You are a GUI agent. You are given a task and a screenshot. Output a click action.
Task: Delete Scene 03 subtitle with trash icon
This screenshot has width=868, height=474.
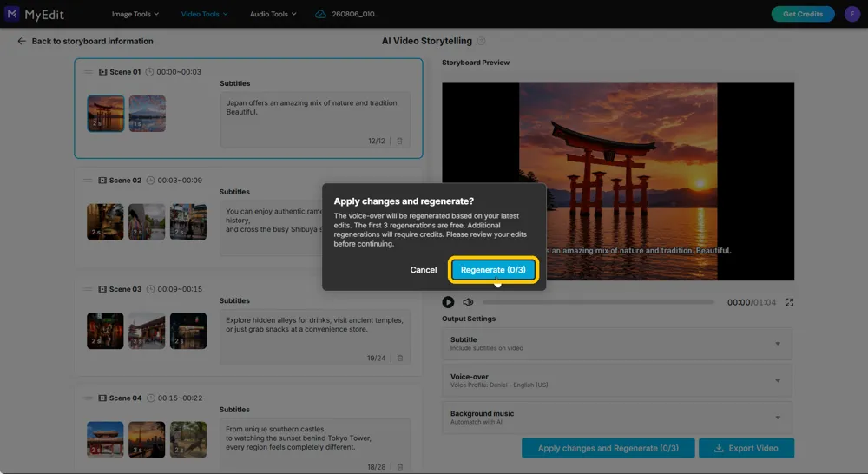400,359
